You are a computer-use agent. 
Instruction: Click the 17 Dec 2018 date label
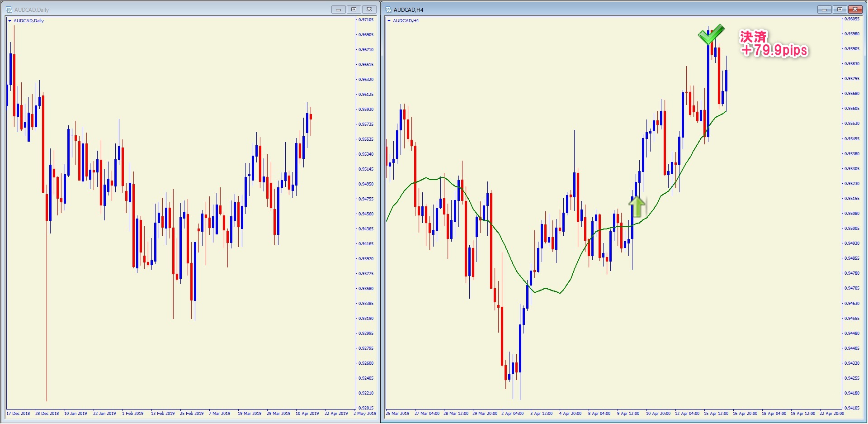pos(18,414)
